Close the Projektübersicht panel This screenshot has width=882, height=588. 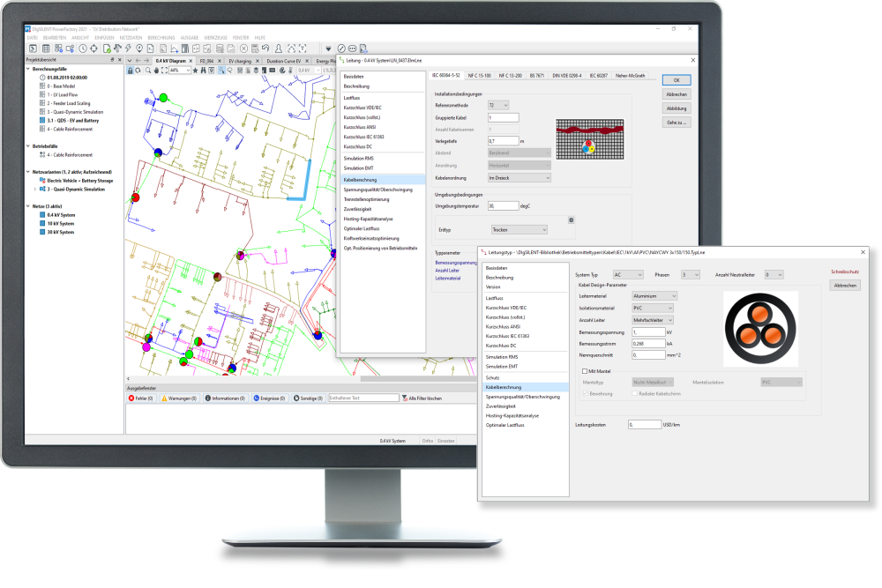[x=119, y=60]
